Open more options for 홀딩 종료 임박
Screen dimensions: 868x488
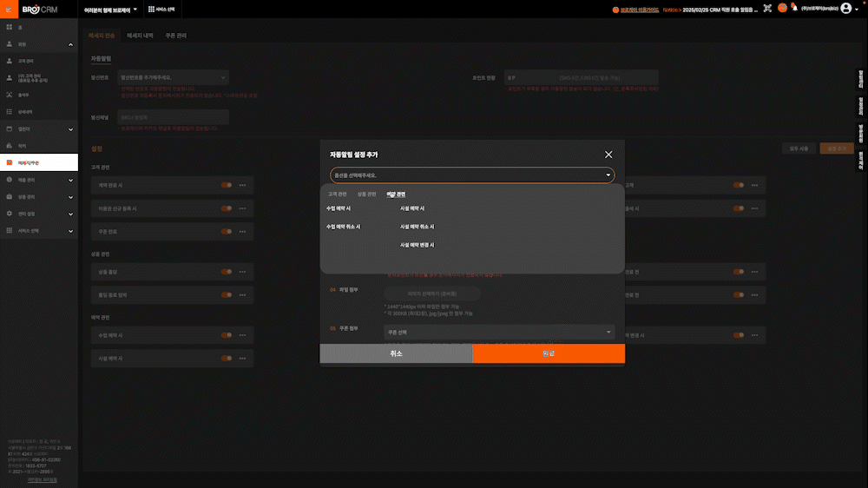click(x=242, y=295)
